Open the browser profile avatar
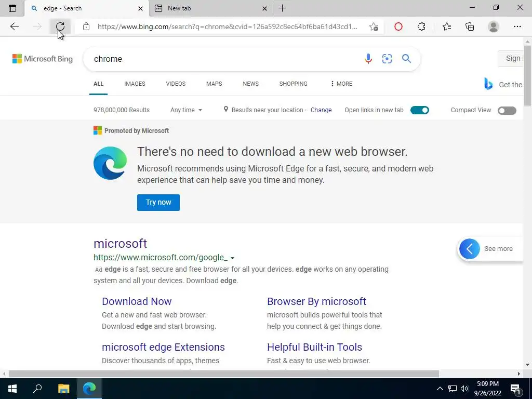The image size is (532, 399). coord(494,26)
